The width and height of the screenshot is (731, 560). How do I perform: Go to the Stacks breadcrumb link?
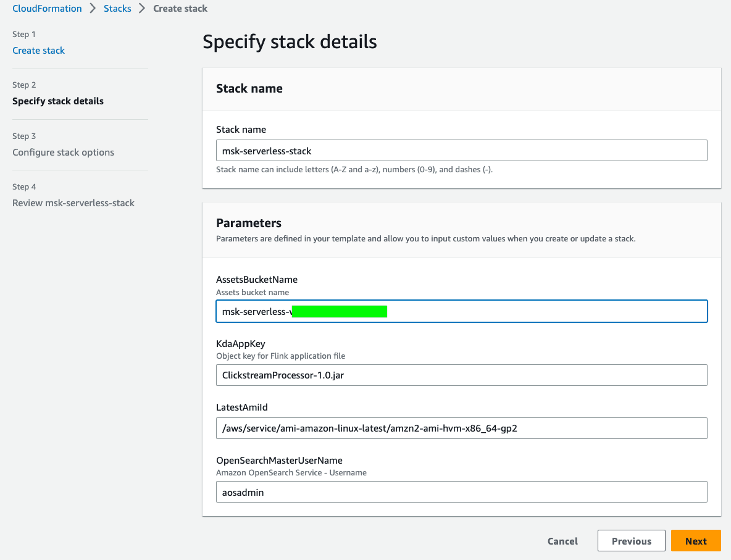(x=117, y=9)
